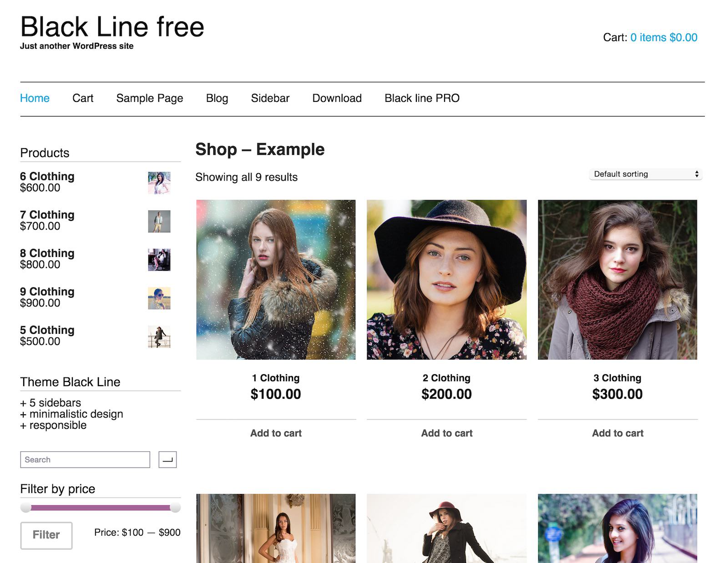728x563 pixels.
Task: Grab the right price slider handle
Action: pyautogui.click(x=175, y=508)
